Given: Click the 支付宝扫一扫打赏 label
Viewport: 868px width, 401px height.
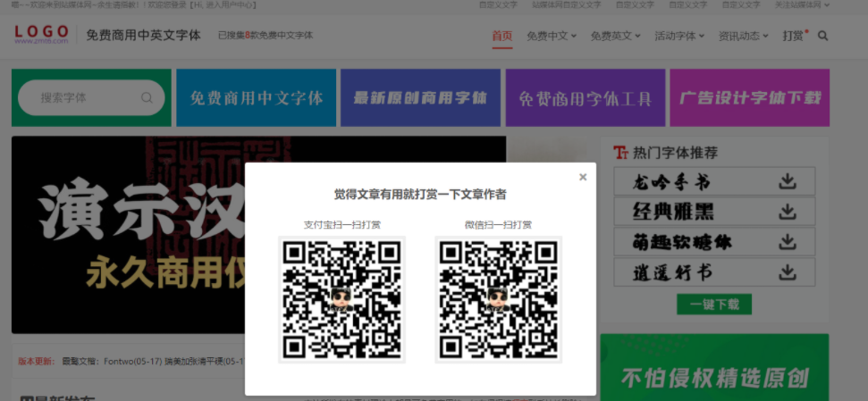Looking at the screenshot, I should (x=342, y=225).
